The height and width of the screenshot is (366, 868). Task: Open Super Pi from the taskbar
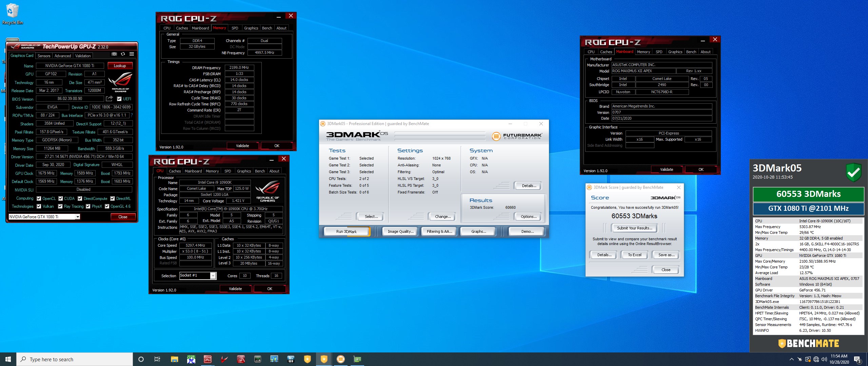(191, 359)
